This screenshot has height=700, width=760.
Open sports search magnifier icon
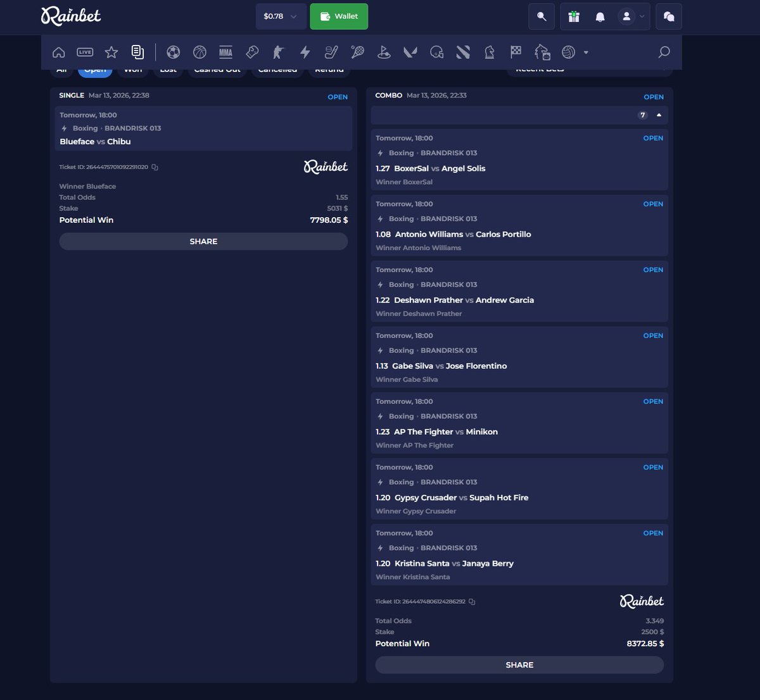point(664,53)
